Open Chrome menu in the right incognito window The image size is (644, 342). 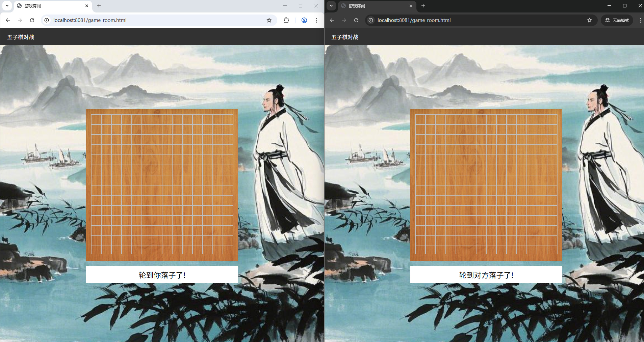tap(640, 20)
